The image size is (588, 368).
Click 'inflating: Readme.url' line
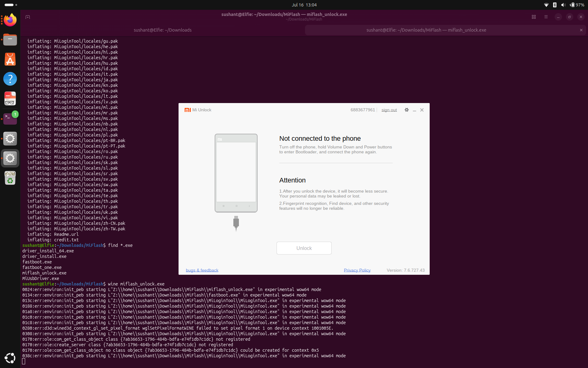click(53, 234)
